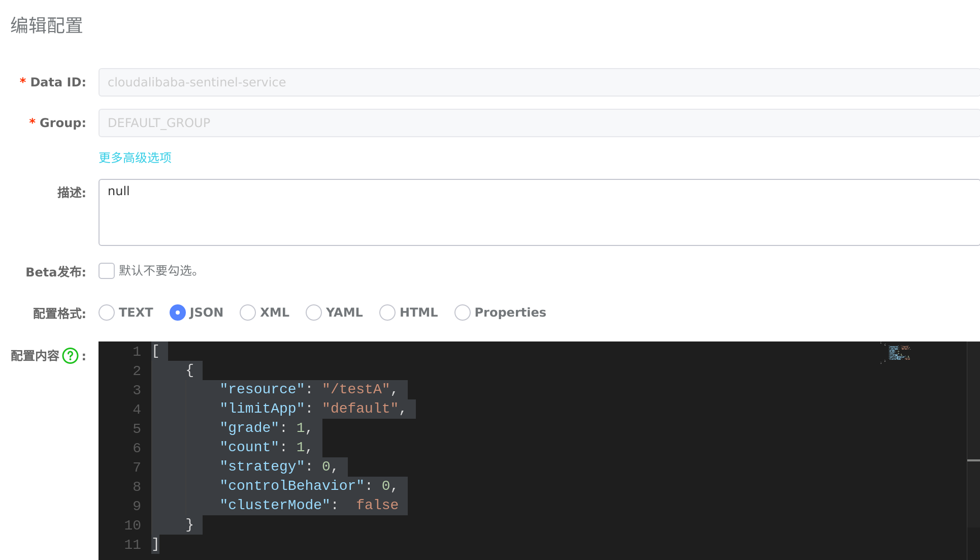Click the "controlBehavior" key in editor

click(292, 486)
